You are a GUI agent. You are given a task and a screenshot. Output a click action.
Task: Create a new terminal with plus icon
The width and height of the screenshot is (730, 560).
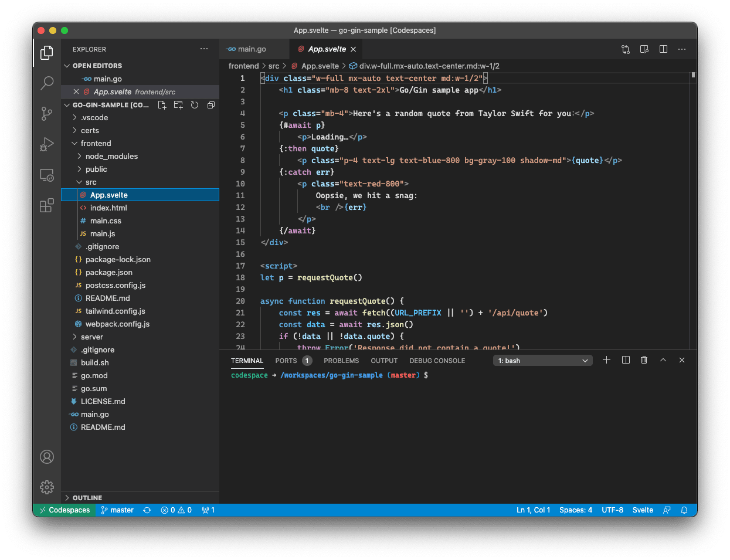(607, 360)
